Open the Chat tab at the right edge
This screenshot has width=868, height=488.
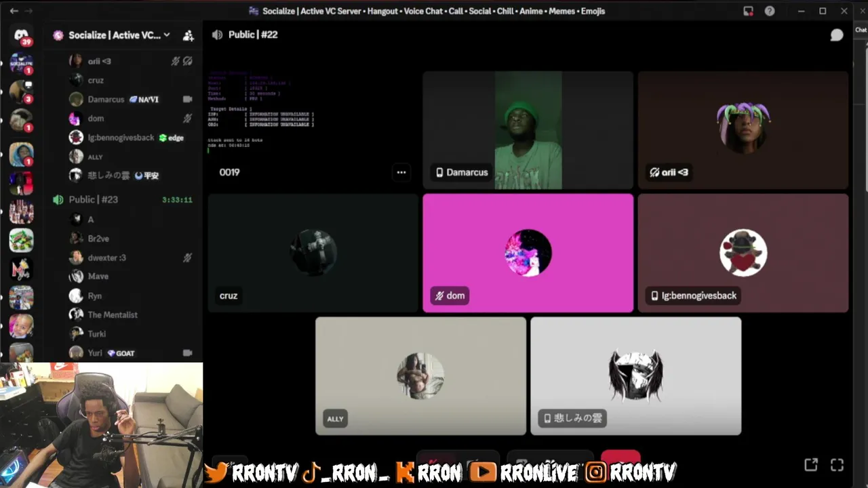861,30
